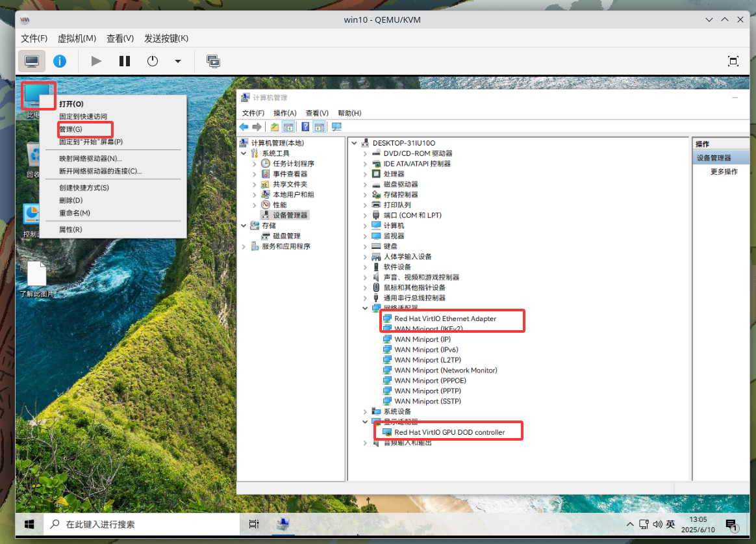Screen dimensions: 756x544
Task: Select 设备管理器 in the left tree
Action: 290,216
